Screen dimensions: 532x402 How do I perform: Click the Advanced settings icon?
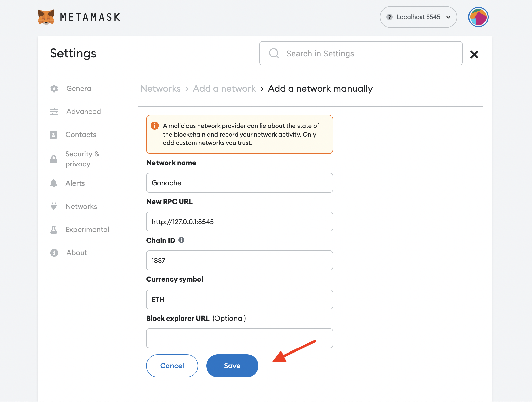pos(55,111)
